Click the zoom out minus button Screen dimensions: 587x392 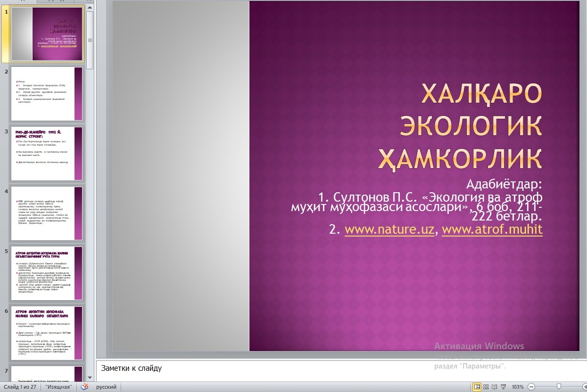point(531,387)
